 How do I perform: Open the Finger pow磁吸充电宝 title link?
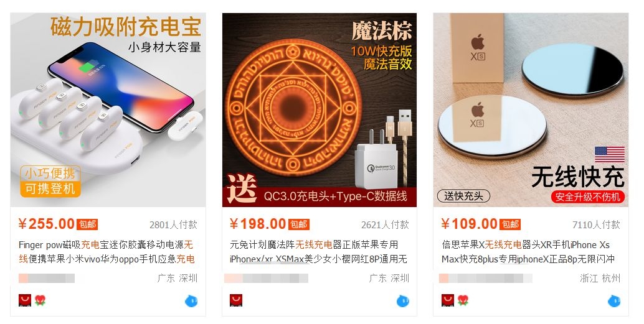tap(107, 252)
